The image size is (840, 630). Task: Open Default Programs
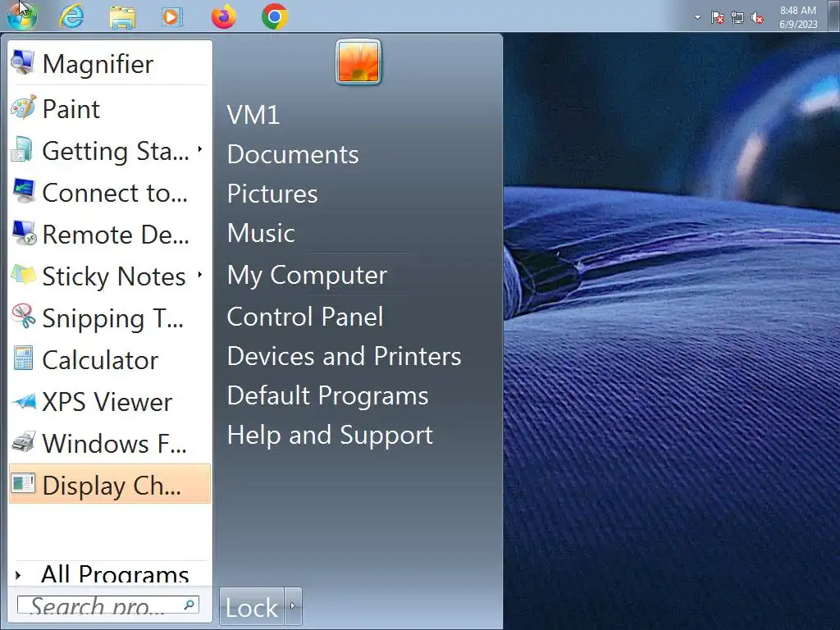tap(328, 396)
